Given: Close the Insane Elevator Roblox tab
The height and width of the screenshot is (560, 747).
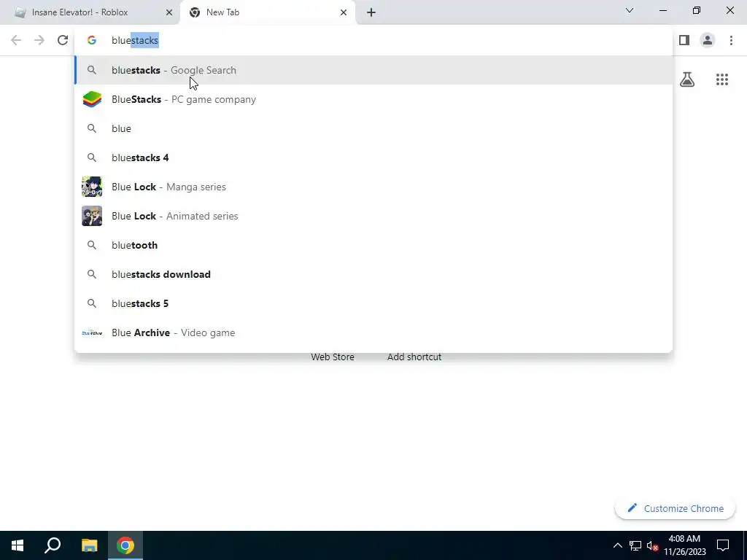Looking at the screenshot, I should tap(169, 12).
